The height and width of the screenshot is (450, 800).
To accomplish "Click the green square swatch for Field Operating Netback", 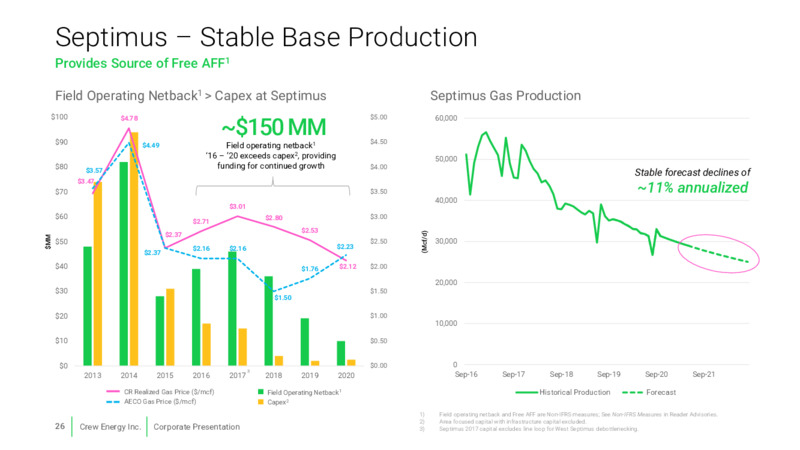I will click(261, 392).
